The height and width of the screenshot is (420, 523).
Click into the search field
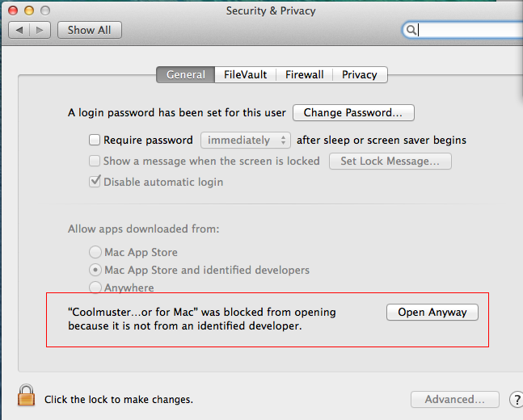pyautogui.click(x=467, y=30)
